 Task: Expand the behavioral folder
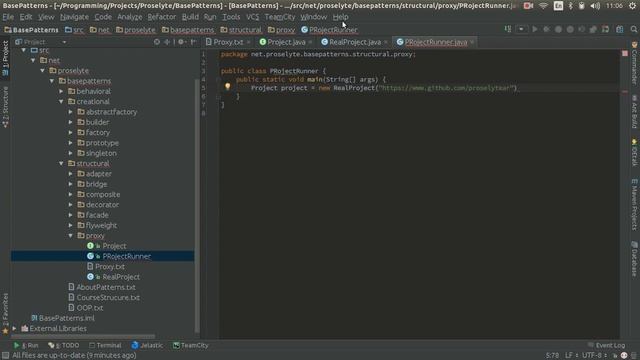pos(62,91)
